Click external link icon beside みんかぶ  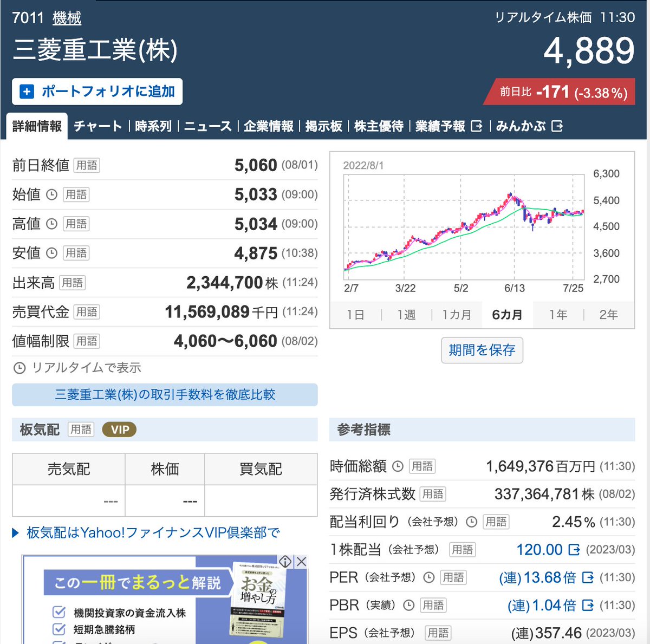click(x=557, y=126)
